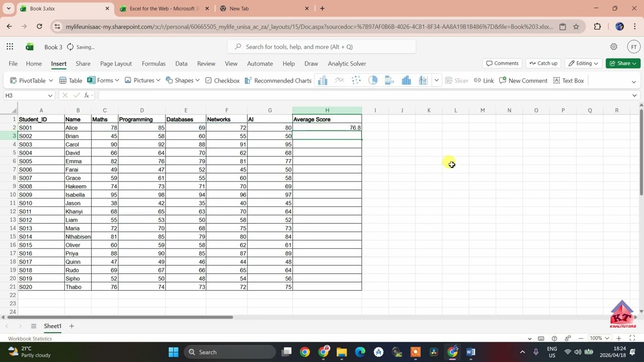The image size is (644, 362).
Task: Open File Explorer from the taskbar
Action: pos(342,352)
